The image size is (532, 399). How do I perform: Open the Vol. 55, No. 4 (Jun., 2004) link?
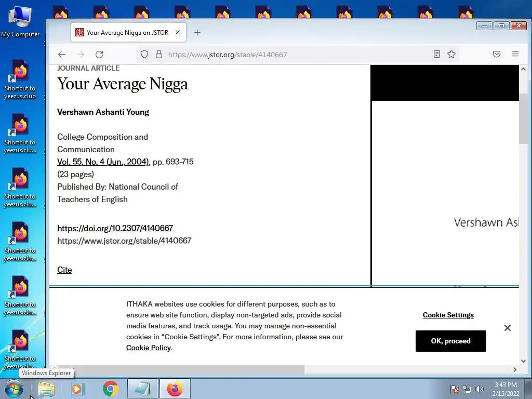click(x=103, y=162)
